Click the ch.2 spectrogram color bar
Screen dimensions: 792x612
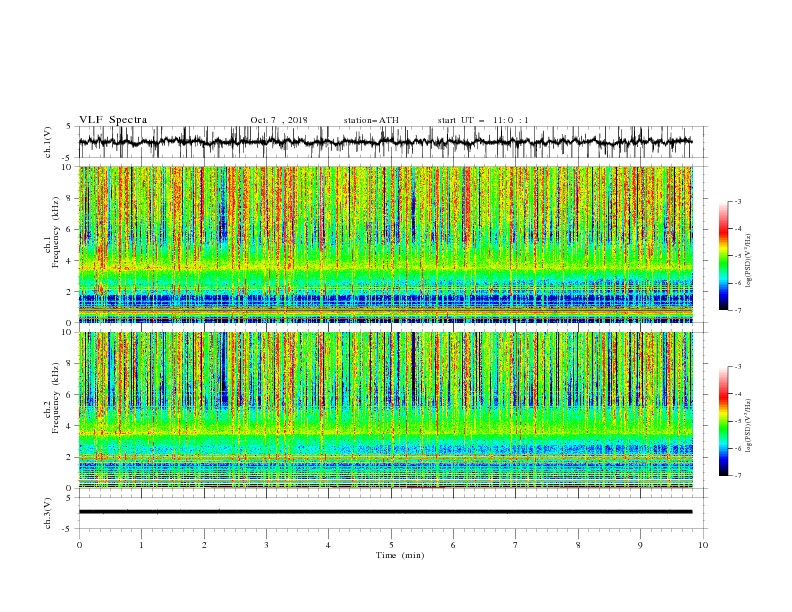point(723,421)
